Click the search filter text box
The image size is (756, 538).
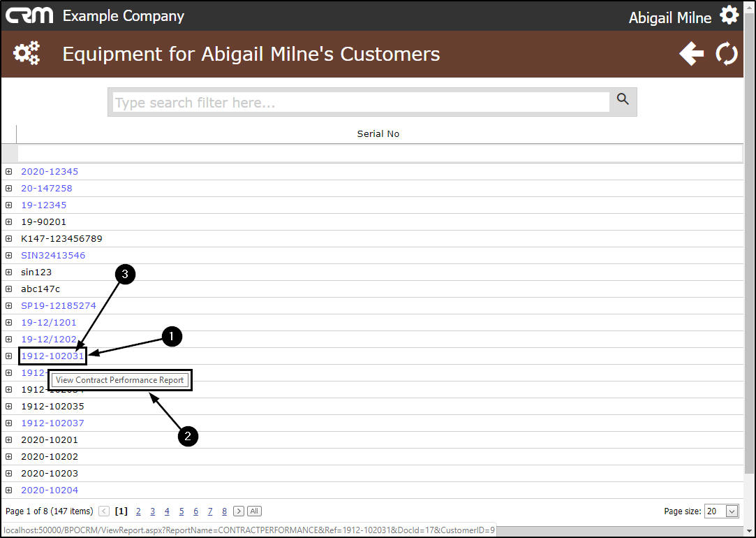(x=360, y=103)
